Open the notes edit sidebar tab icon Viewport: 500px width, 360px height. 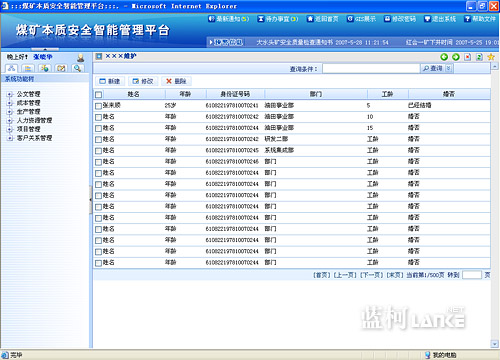click(61, 68)
